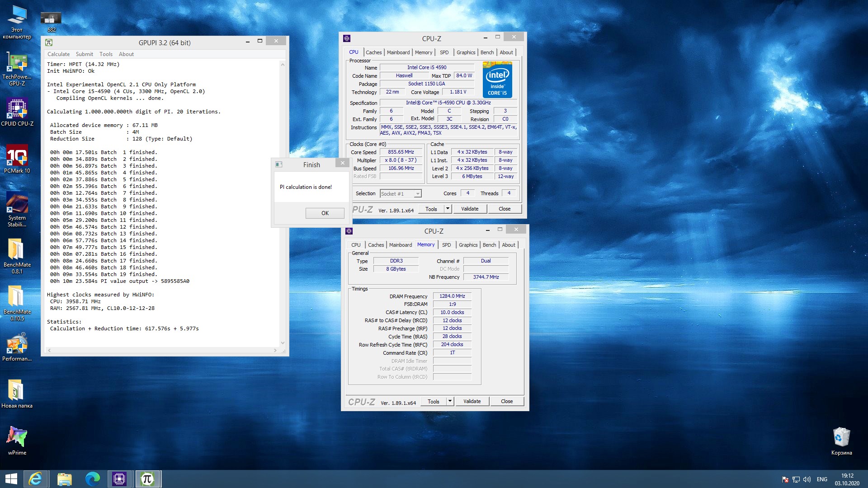This screenshot has height=488, width=868.
Task: Click Tools button in upper CPU-Z
Action: [x=431, y=209]
